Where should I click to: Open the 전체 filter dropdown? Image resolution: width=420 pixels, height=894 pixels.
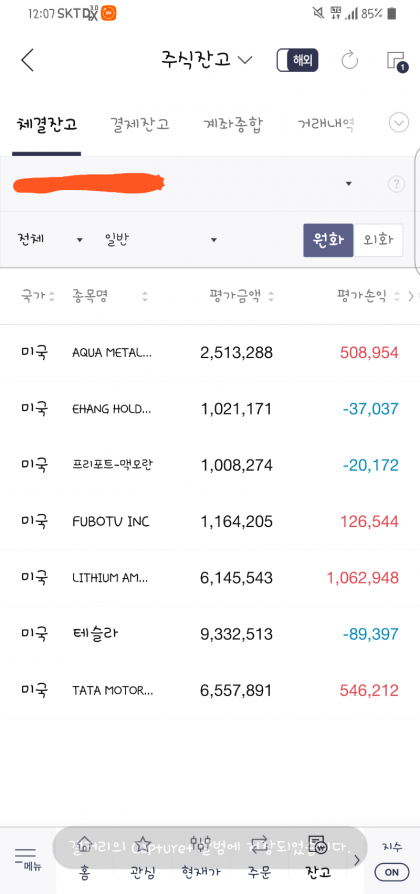pos(50,239)
